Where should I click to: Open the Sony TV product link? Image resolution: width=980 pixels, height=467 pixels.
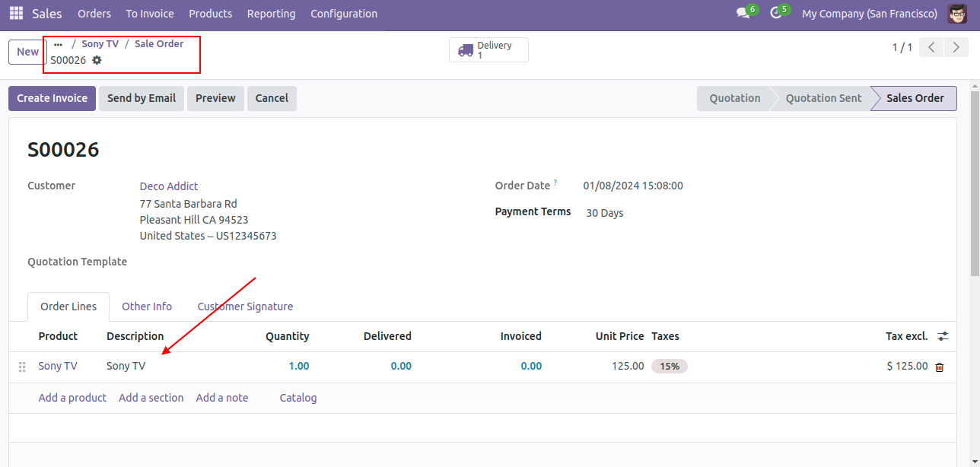[x=58, y=367]
